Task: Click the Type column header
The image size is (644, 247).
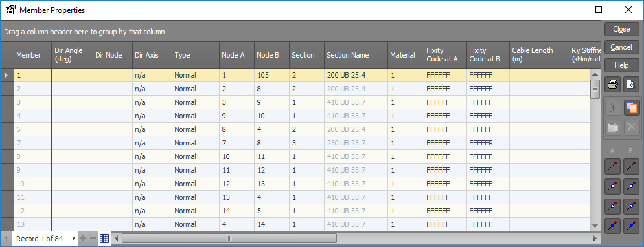Action: coord(196,55)
